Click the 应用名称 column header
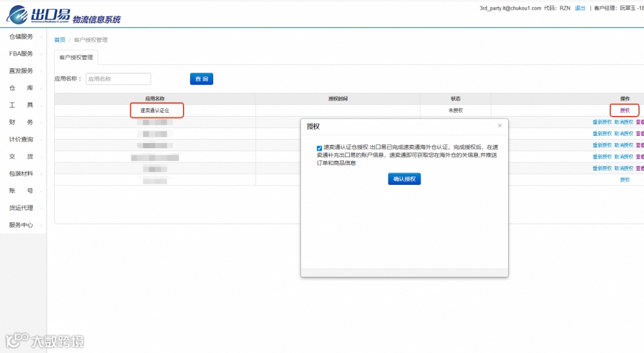 (x=155, y=99)
